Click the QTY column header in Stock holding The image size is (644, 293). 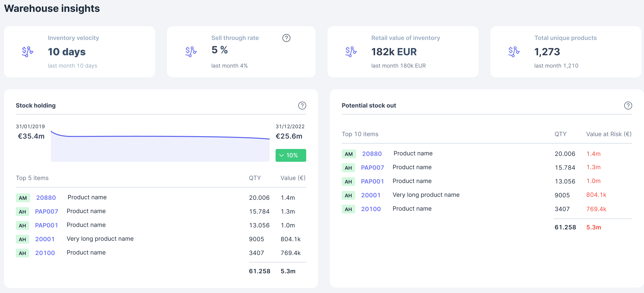(255, 178)
